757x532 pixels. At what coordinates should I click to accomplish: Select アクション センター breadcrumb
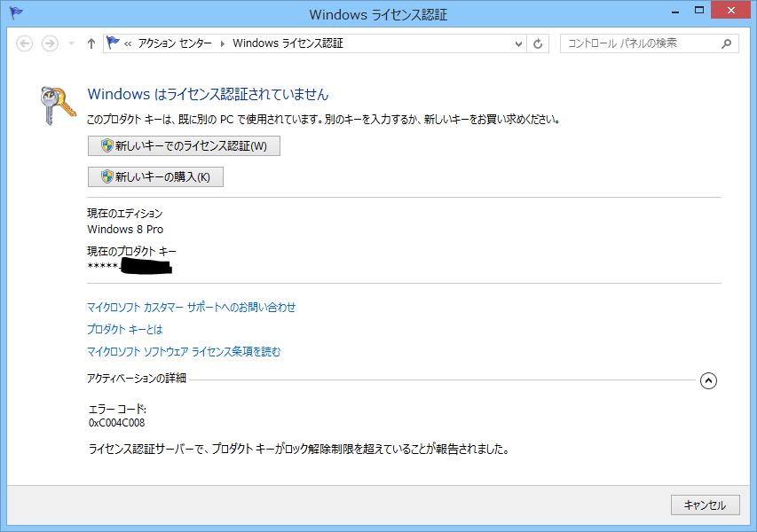[175, 43]
